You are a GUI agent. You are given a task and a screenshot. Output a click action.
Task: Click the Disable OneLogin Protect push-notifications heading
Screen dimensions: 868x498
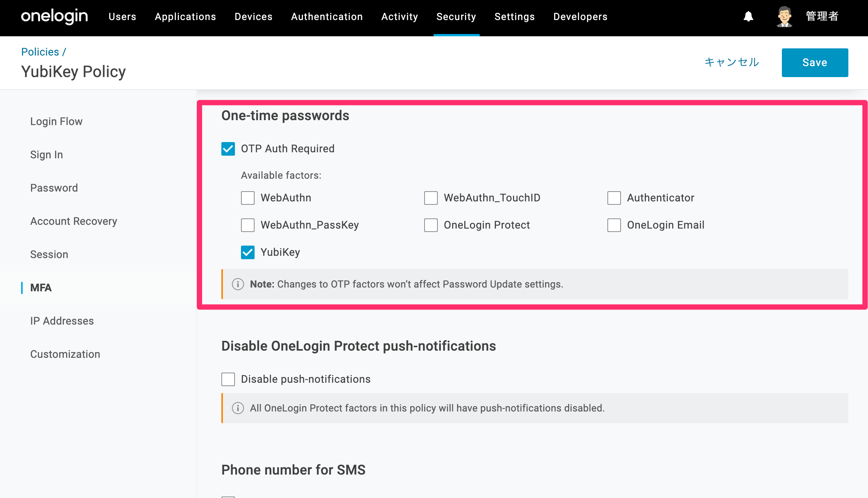point(358,346)
